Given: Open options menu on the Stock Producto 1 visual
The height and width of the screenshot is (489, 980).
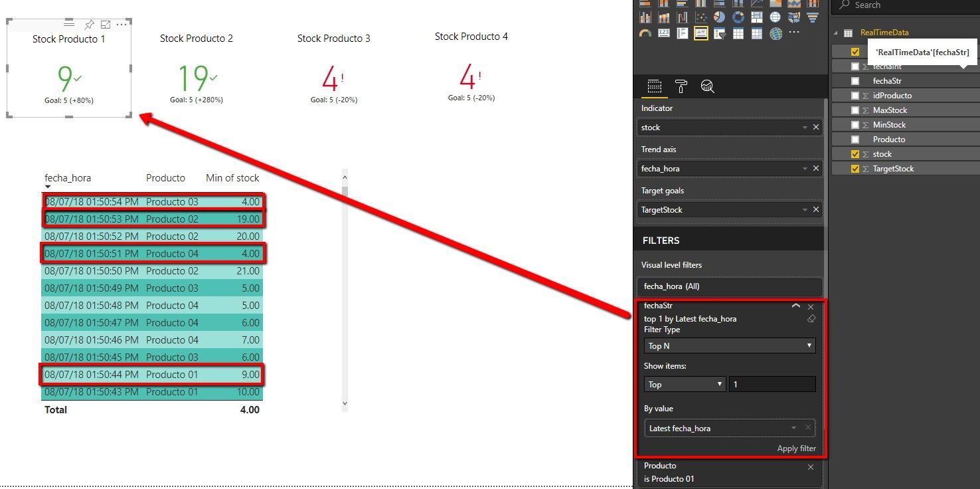Looking at the screenshot, I should tap(122, 24).
